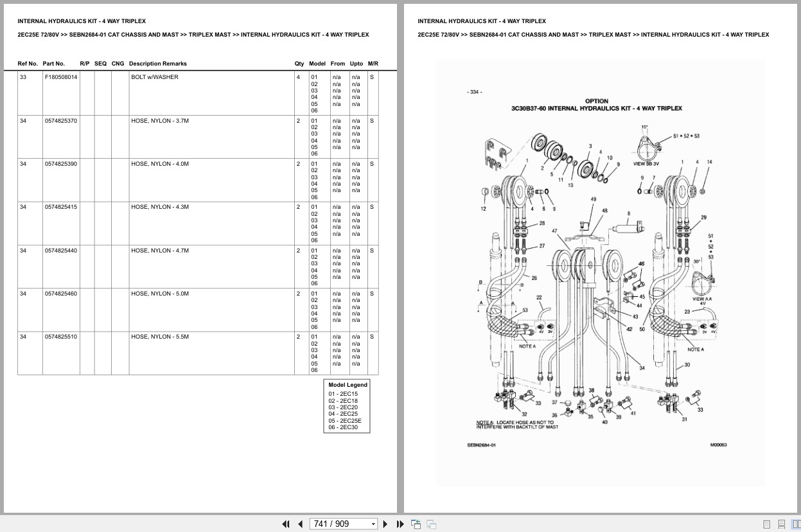Select HOSE, NYLON - 4.0M description
801x532 pixels.
pos(160,164)
